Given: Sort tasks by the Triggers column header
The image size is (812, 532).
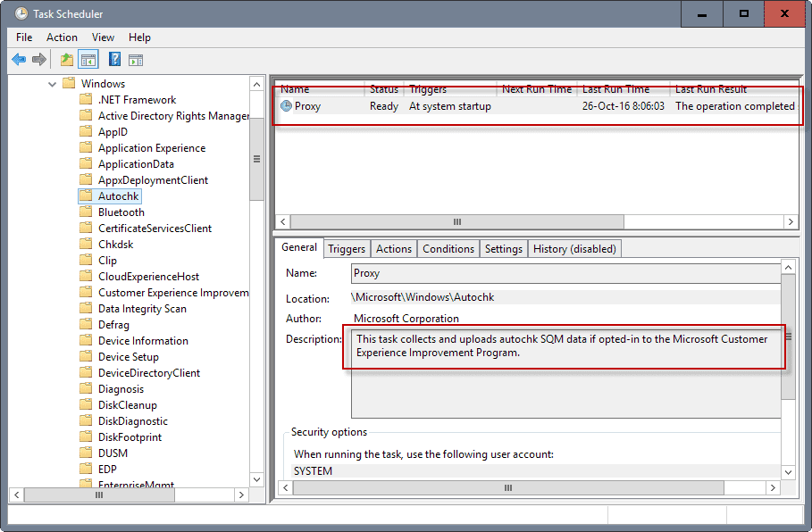Looking at the screenshot, I should (x=450, y=89).
